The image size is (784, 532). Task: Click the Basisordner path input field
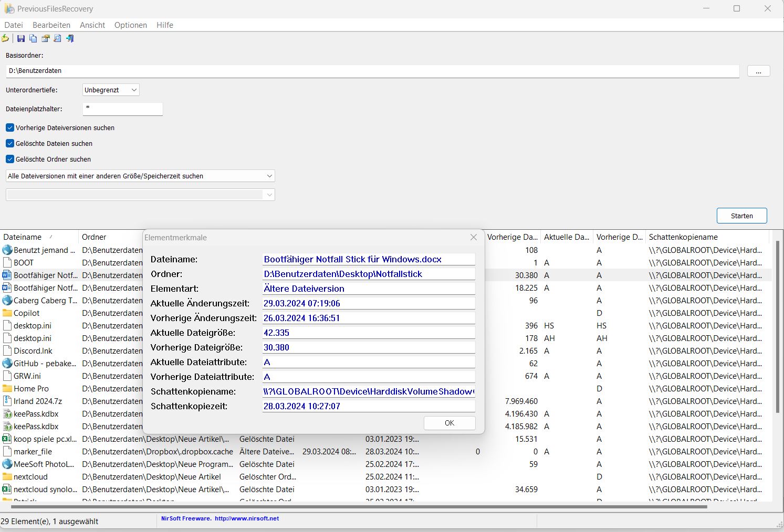click(372, 71)
